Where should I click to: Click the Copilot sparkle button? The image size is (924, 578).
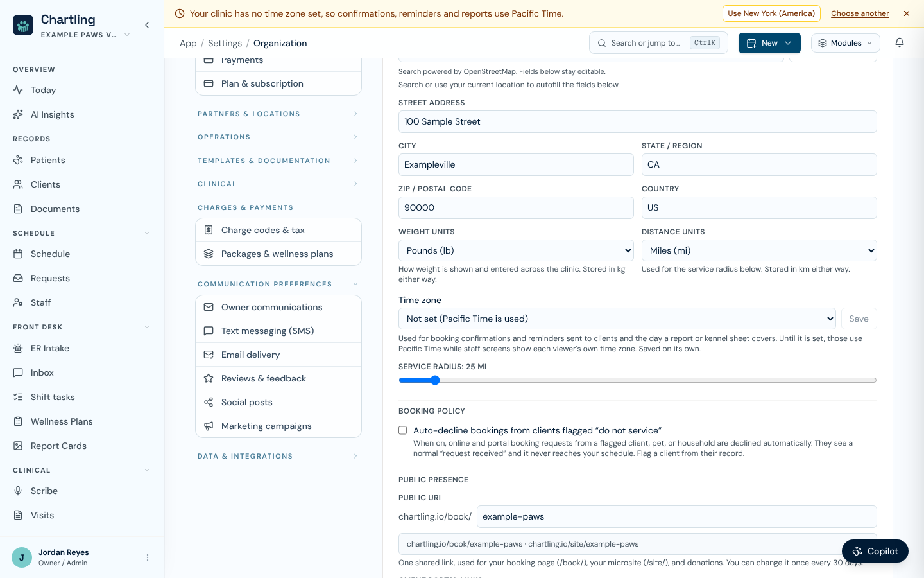coord(875,551)
